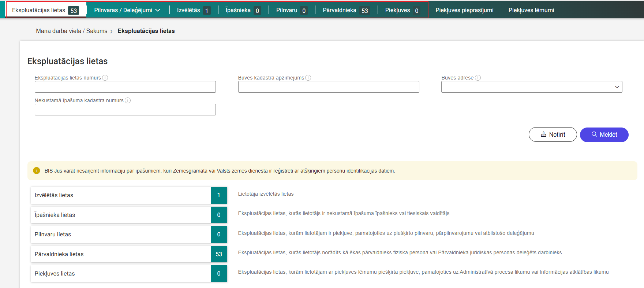Open the Pilnvaru lietas list row
This screenshot has height=288, width=644.
pyautogui.click(x=121, y=235)
